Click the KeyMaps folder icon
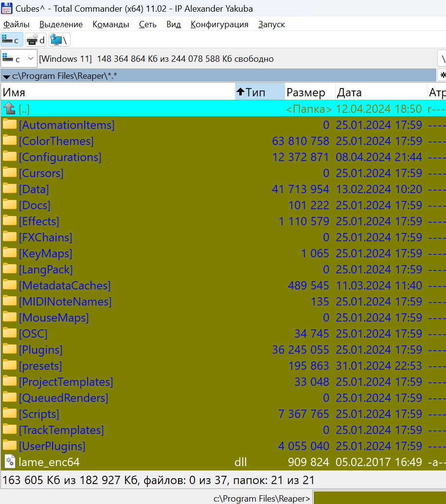446x504 pixels. pos(10,253)
